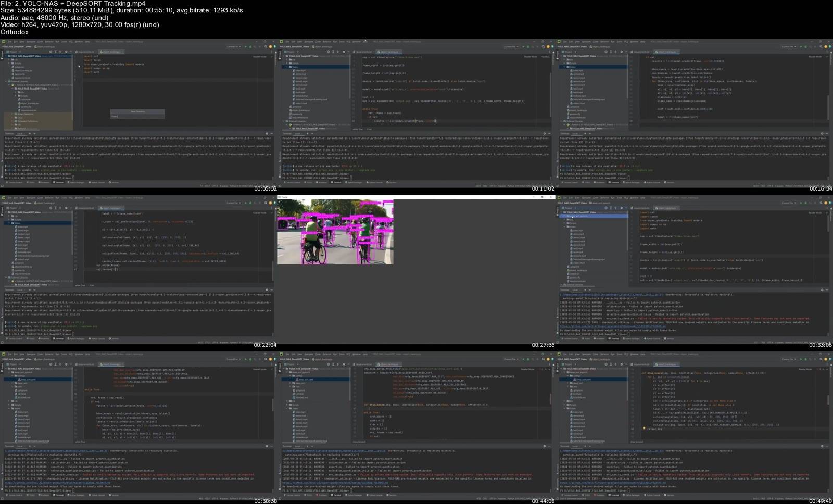Collapse External Libraries node in the 00:05:32 frame
Image resolution: width=833 pixels, height=504 pixels.
tap(6, 81)
